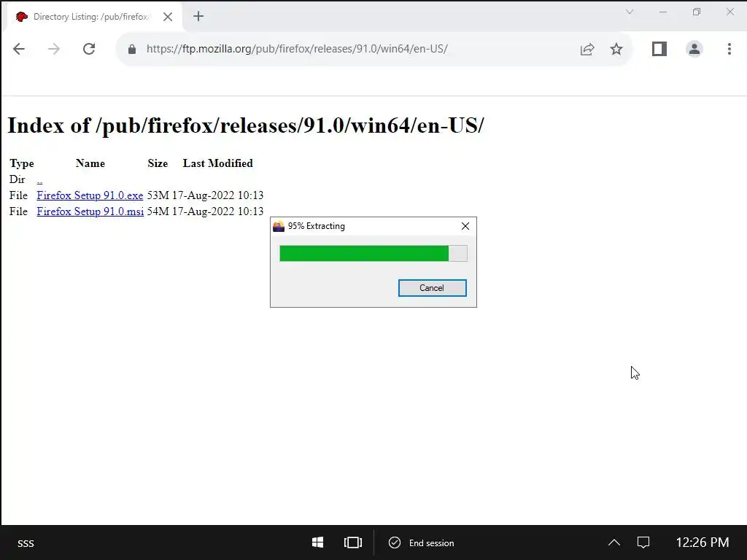Click the 'Type' column header
Screen dimensions: 747x560
(x=21, y=164)
